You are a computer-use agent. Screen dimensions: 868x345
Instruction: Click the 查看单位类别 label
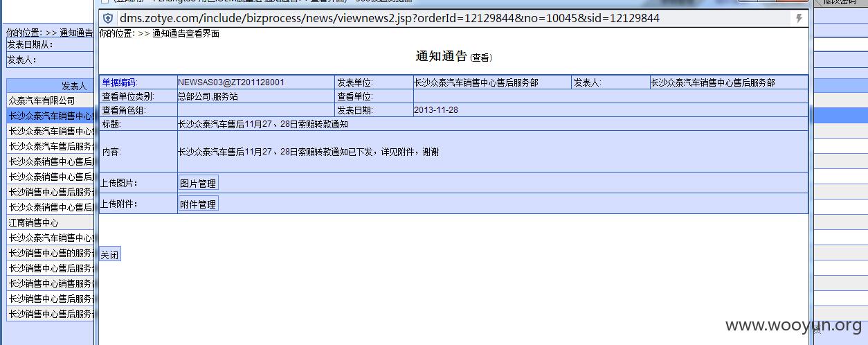(128, 96)
